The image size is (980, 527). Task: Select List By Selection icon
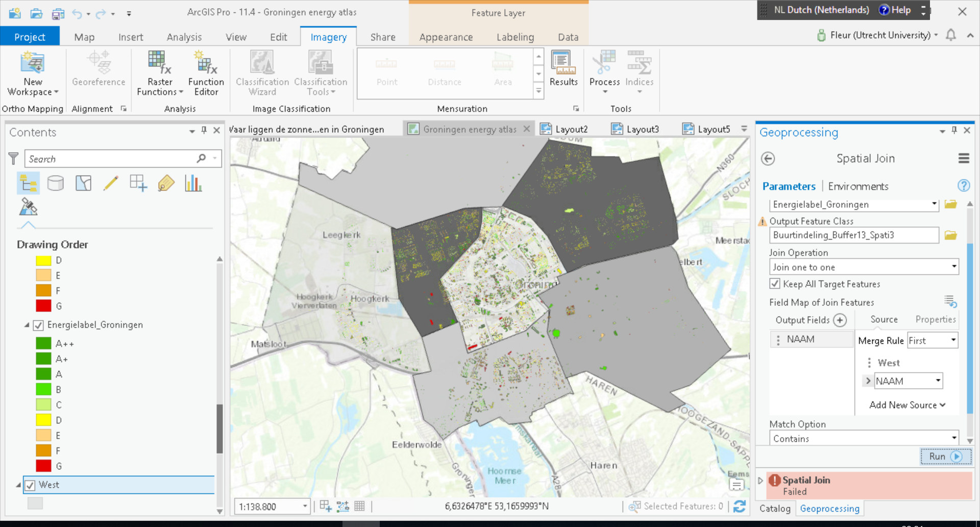click(x=83, y=183)
